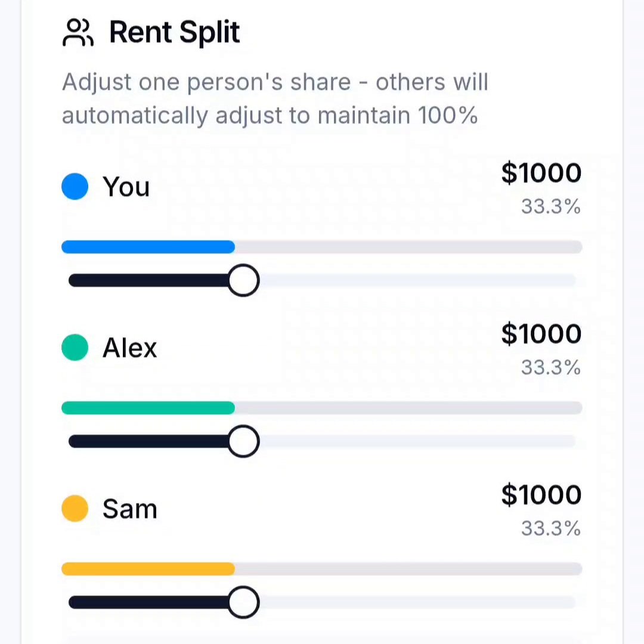Click the Rent Split heading
The image size is (644, 644).
(x=175, y=32)
